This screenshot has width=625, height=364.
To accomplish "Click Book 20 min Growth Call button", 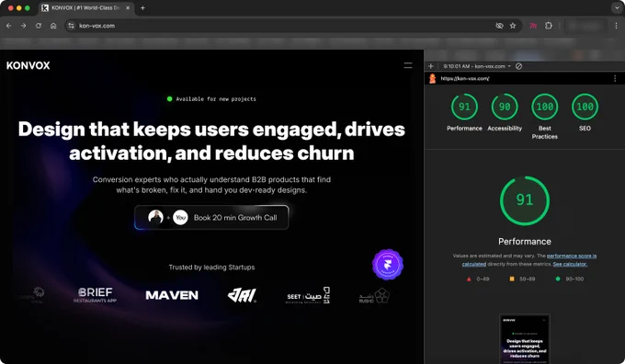I will click(x=211, y=217).
